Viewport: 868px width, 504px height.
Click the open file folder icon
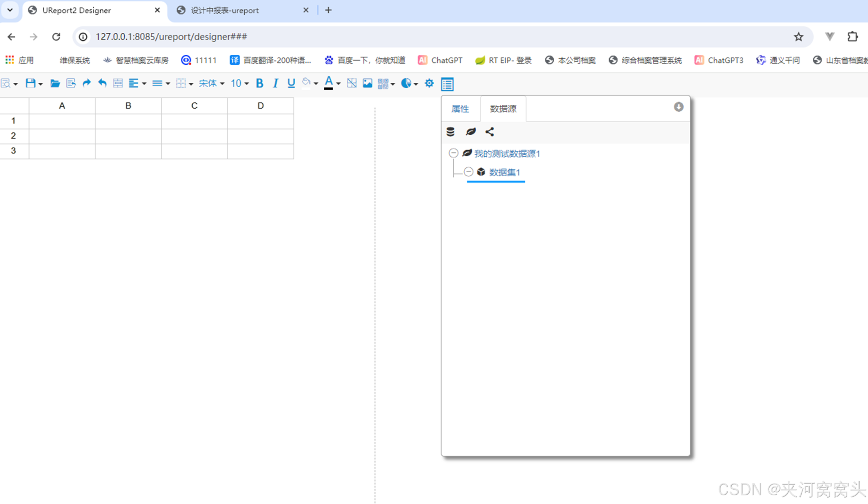tap(55, 83)
